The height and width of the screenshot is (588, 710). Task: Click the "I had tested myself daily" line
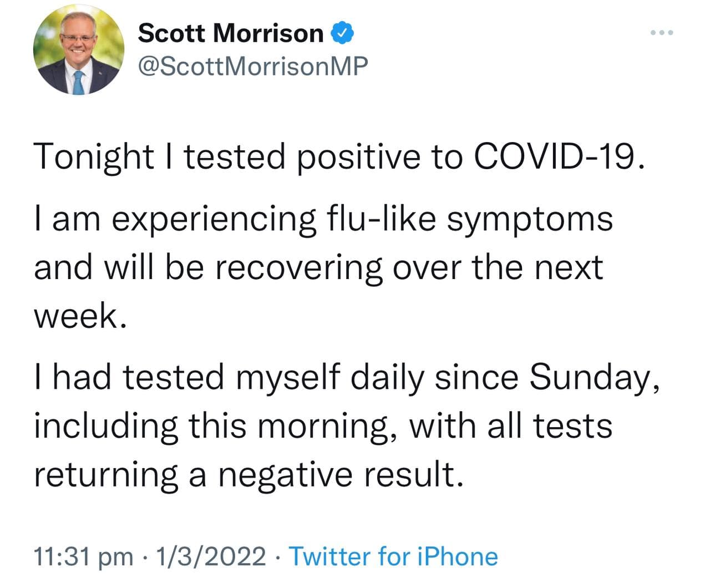(347, 377)
